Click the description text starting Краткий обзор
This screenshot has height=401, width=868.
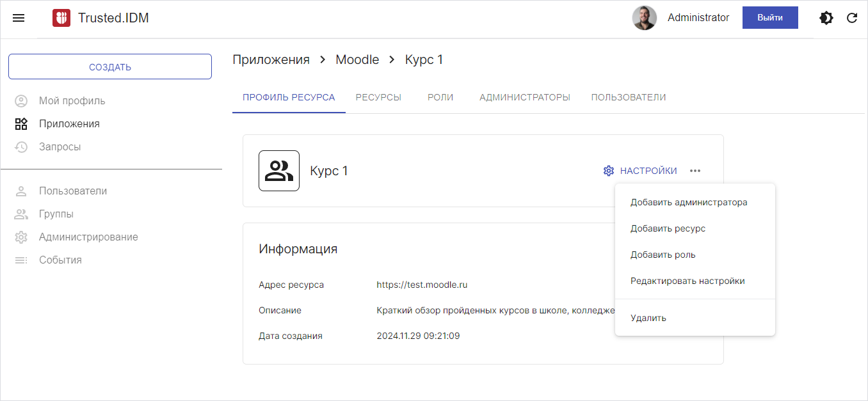pyautogui.click(x=496, y=311)
